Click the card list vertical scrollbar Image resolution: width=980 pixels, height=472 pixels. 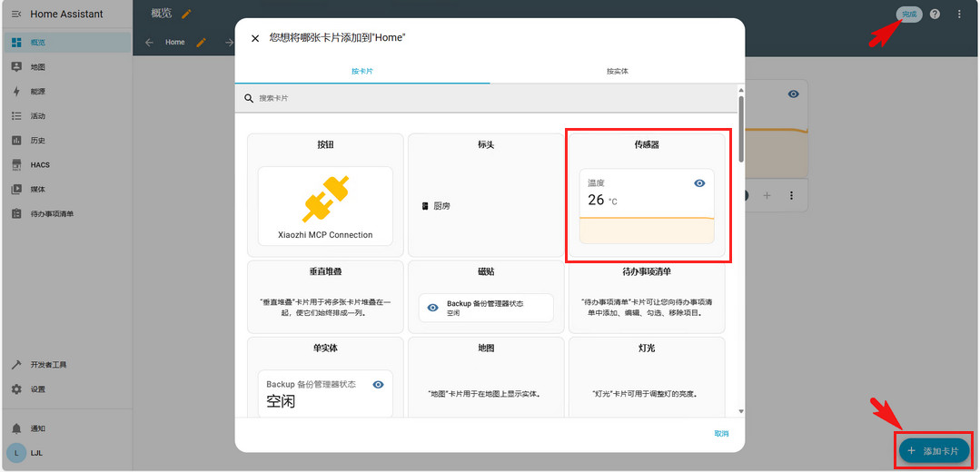pos(741,127)
